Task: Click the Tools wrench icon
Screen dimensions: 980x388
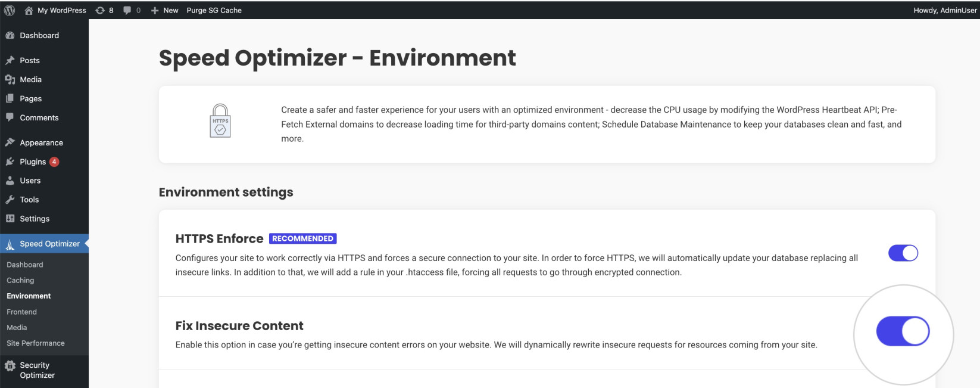Action: coord(10,200)
